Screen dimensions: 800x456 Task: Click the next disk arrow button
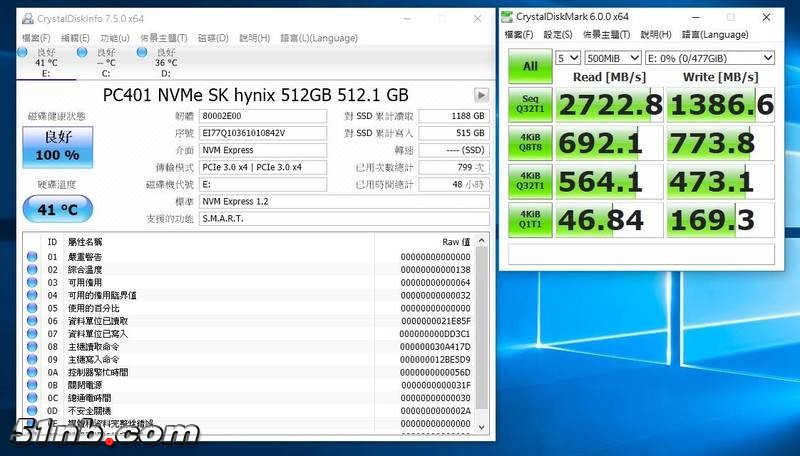coord(481,95)
